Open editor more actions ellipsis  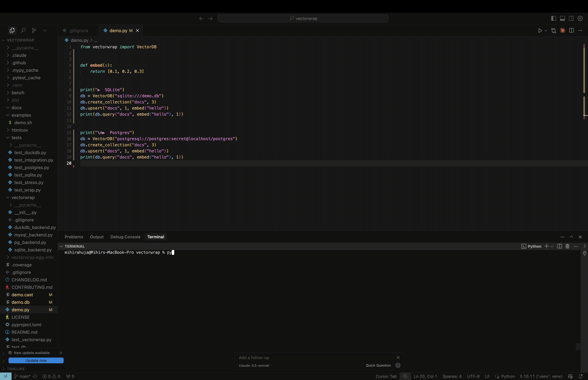[580, 31]
